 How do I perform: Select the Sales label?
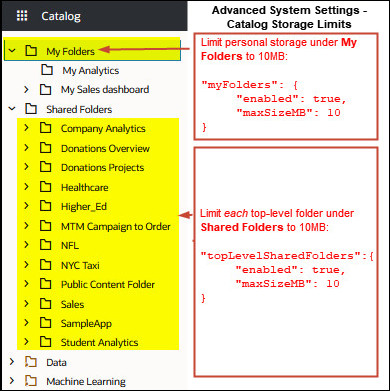pos(72,304)
